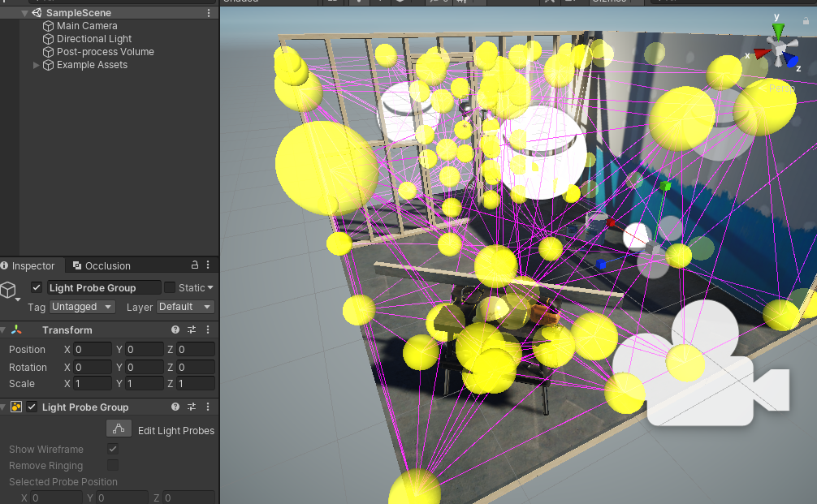Select Main Camera in hierarchy
This screenshot has width=817, height=504.
tap(87, 25)
